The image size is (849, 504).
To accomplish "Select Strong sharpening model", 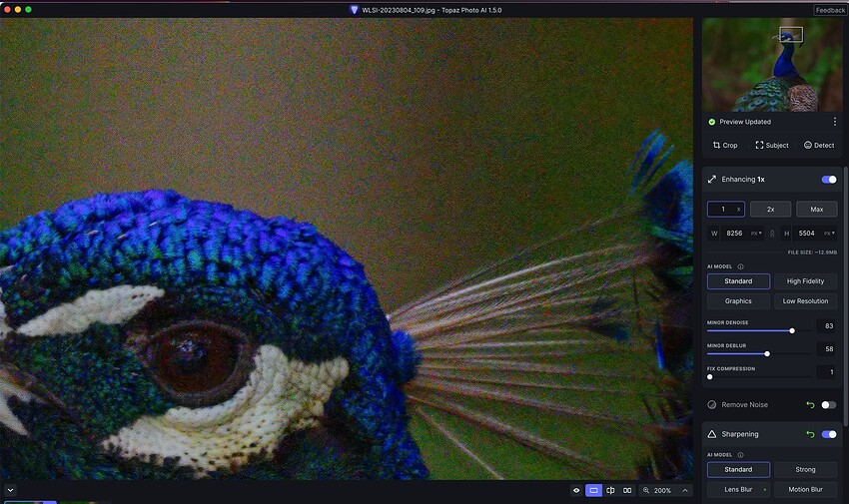I will (805, 469).
